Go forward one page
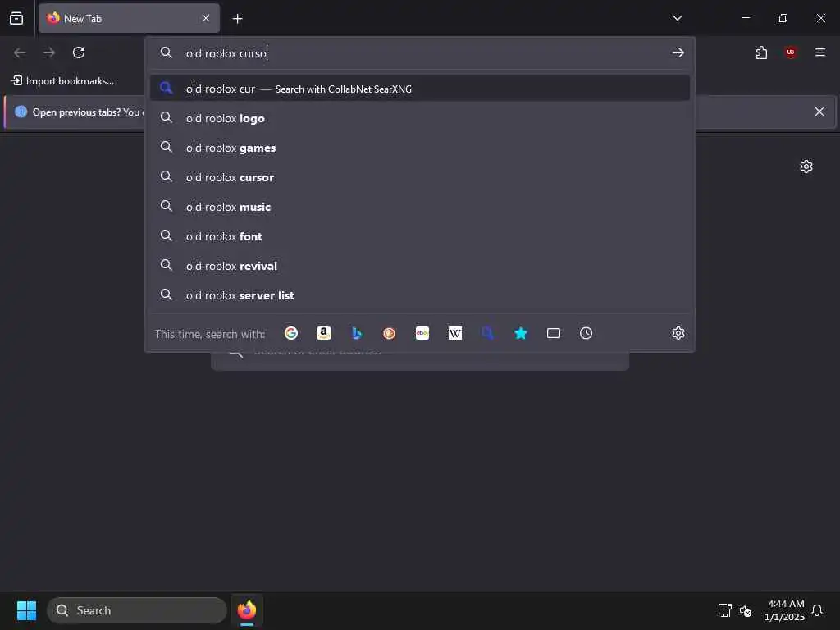 tap(49, 52)
